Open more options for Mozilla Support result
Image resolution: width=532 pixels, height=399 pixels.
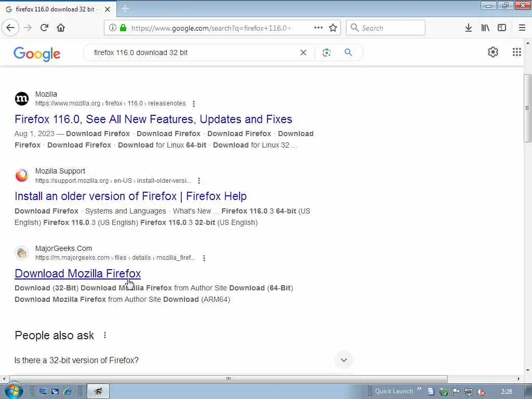(x=199, y=181)
